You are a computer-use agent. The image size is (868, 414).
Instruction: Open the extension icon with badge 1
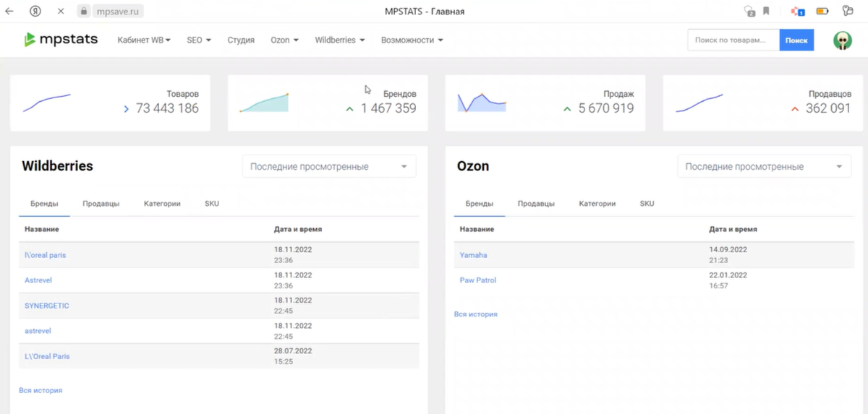pyautogui.click(x=798, y=12)
